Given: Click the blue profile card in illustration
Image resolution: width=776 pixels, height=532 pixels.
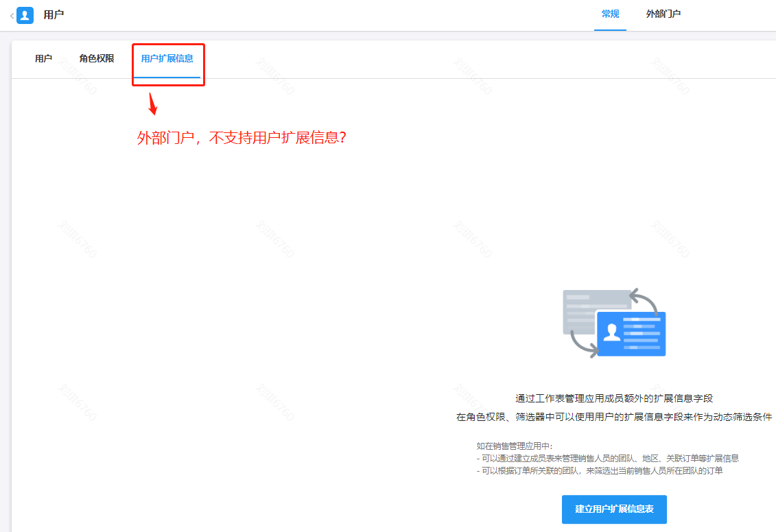Looking at the screenshot, I should [631, 333].
